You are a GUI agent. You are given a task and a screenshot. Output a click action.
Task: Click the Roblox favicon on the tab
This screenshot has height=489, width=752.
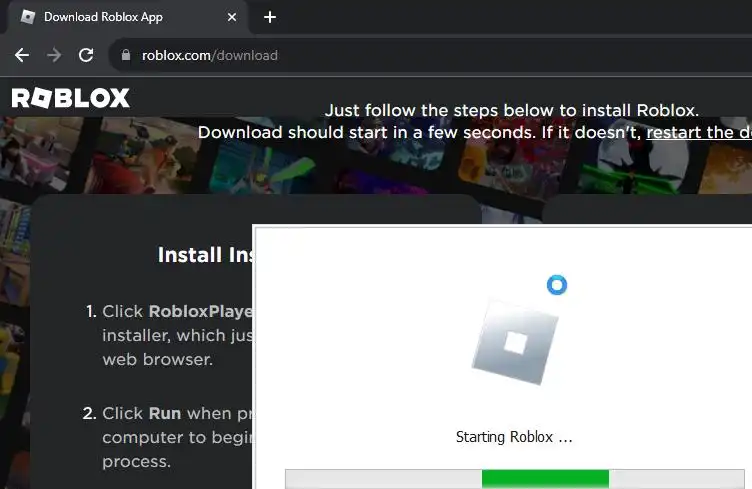point(28,17)
